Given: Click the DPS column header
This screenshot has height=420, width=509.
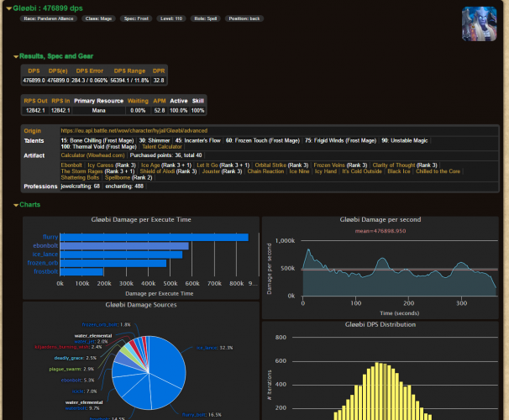Looking at the screenshot, I should coord(34,71).
